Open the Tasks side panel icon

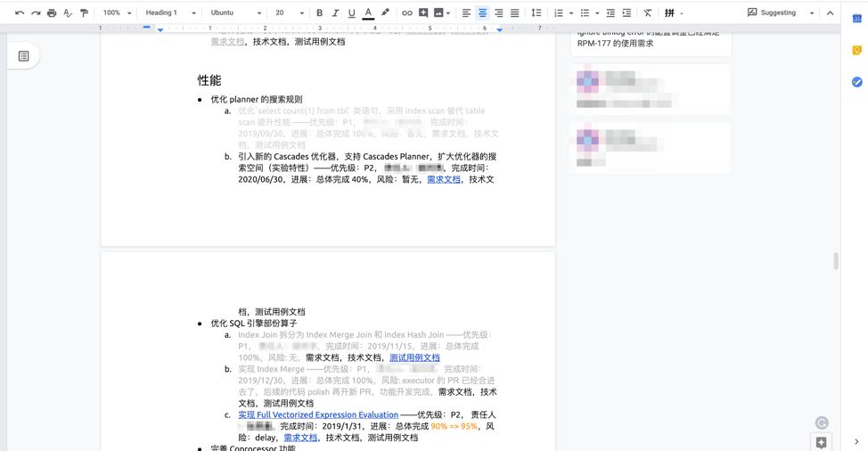pos(856,82)
